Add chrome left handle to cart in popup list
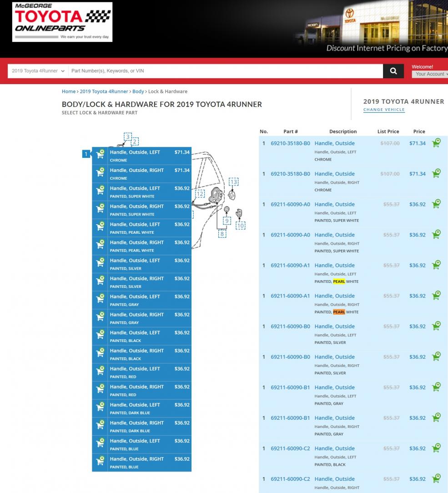Image resolution: width=448 pixels, height=493 pixels. 101,153
